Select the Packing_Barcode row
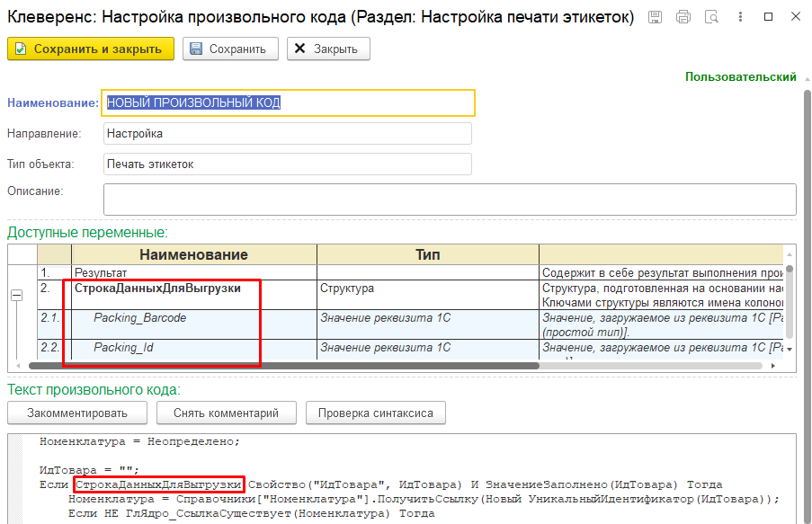Viewport: 812px width, 524px height. pyautogui.click(x=412, y=324)
